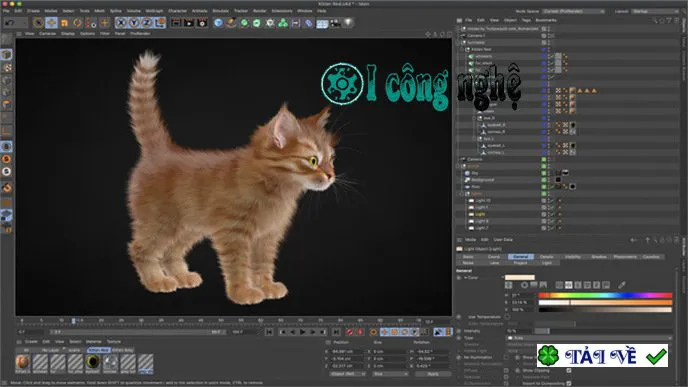Viewport: 688px width, 387px height.
Task: Open Render Settings with the gear clapperboard icon
Action: [202, 22]
